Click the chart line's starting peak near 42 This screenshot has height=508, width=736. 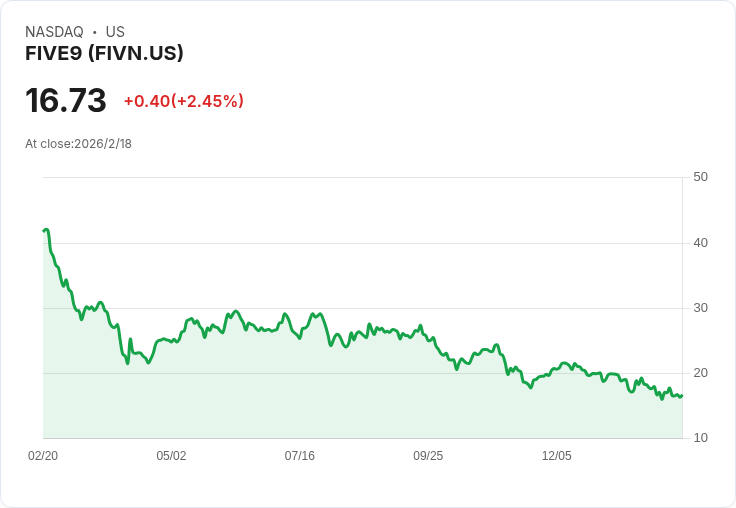point(45,230)
